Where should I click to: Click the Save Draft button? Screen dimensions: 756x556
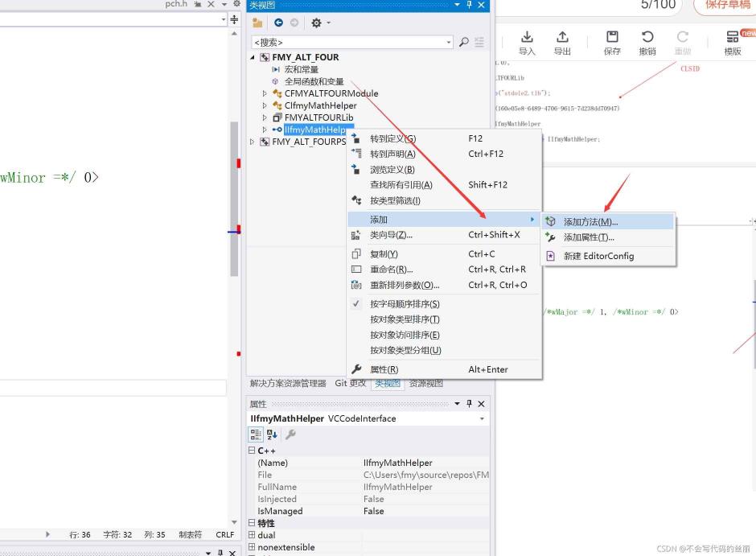click(726, 5)
